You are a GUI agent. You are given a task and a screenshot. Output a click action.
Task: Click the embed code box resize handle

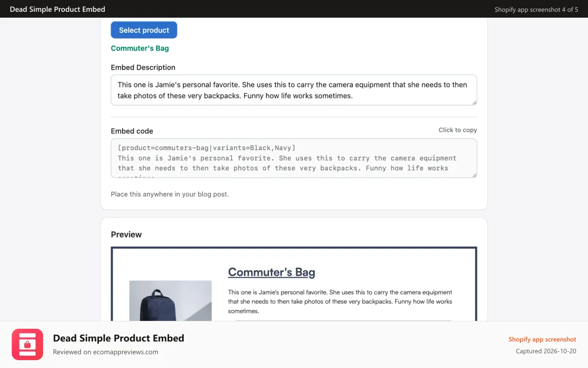474,175
